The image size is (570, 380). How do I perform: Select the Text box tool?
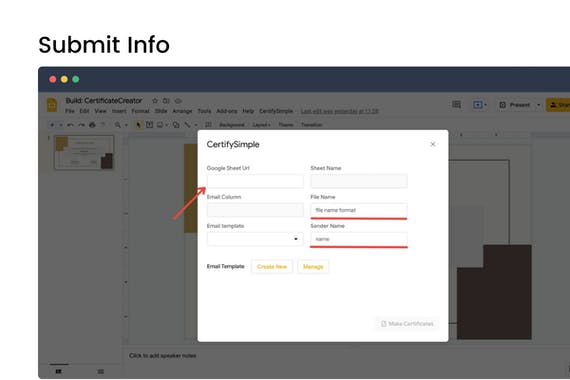[149, 125]
